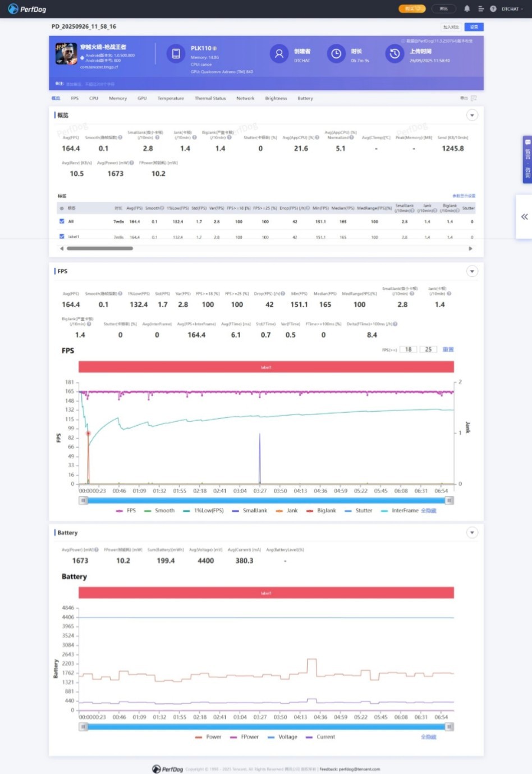Toggle the 1%Low(FPS) series in legend
Image resolution: width=532 pixels, height=774 pixels.
204,511
